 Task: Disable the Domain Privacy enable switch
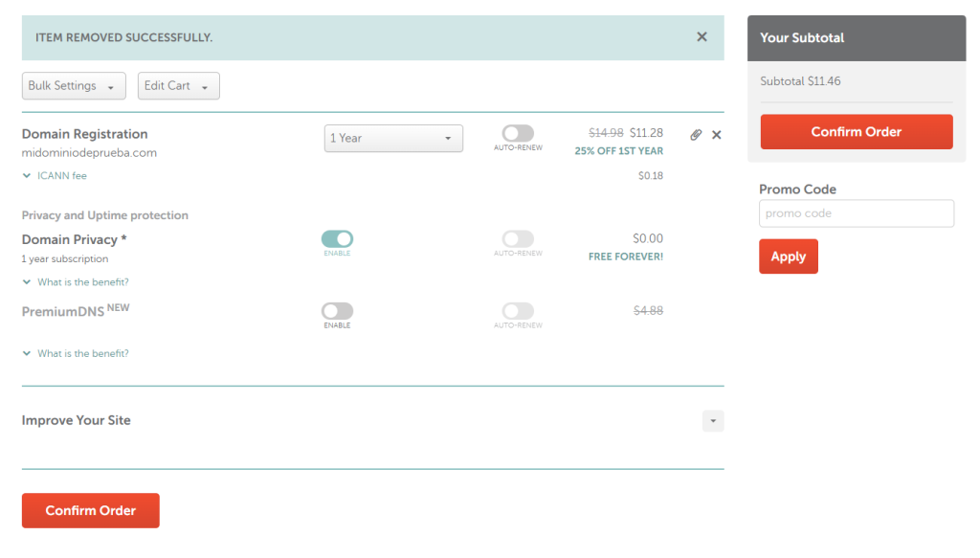pos(337,239)
